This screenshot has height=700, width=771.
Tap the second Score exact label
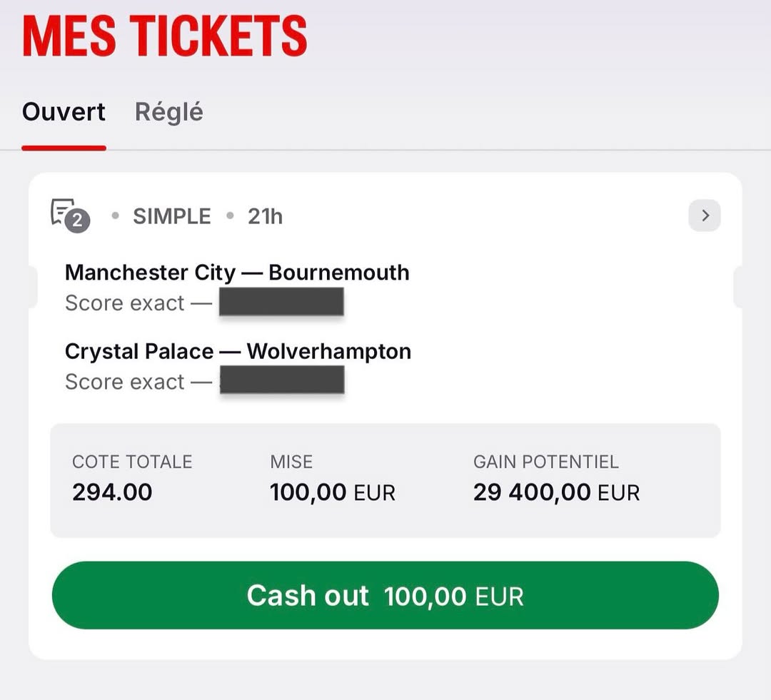(125, 382)
